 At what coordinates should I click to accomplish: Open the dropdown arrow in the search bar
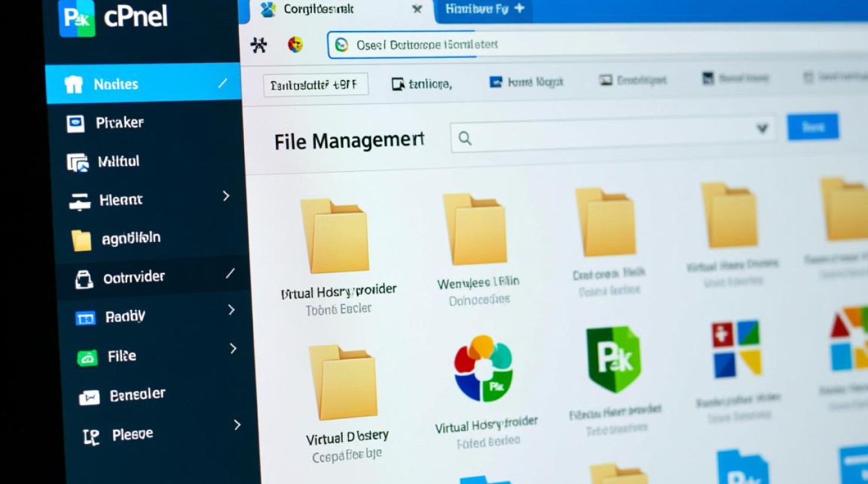(763, 128)
